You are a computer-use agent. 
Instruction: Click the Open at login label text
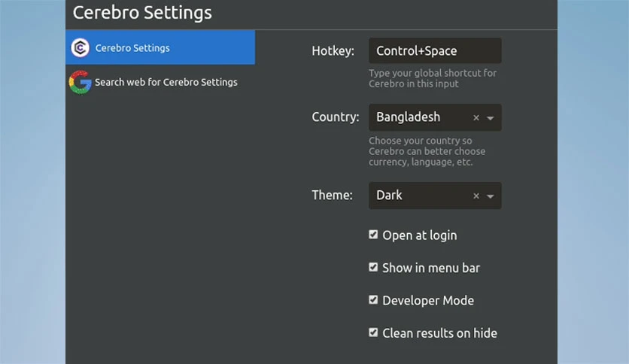pos(420,235)
